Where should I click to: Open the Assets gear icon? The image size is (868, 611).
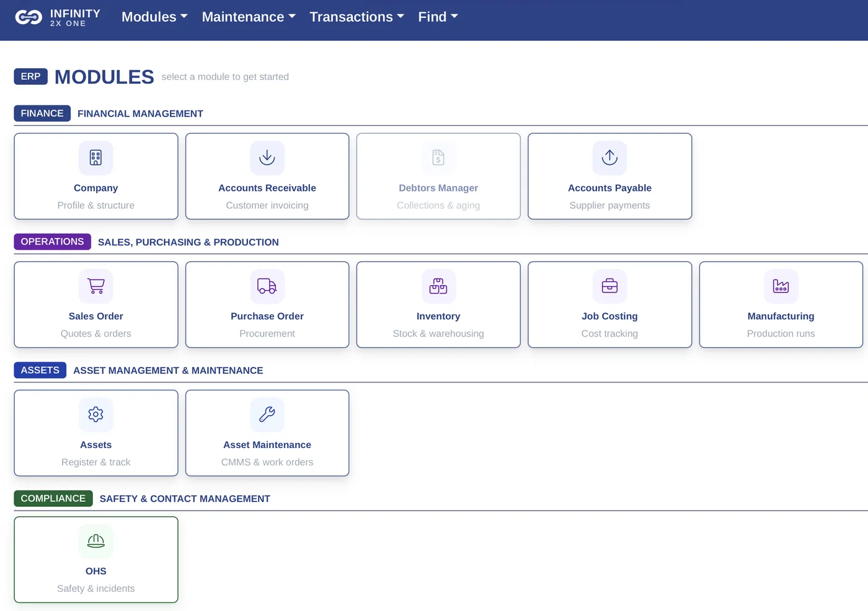coord(95,415)
